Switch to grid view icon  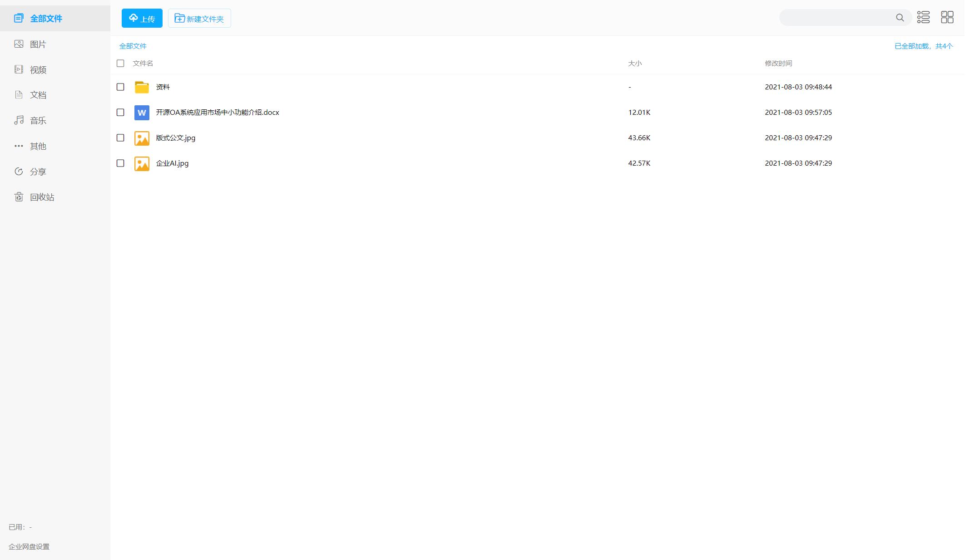(947, 17)
